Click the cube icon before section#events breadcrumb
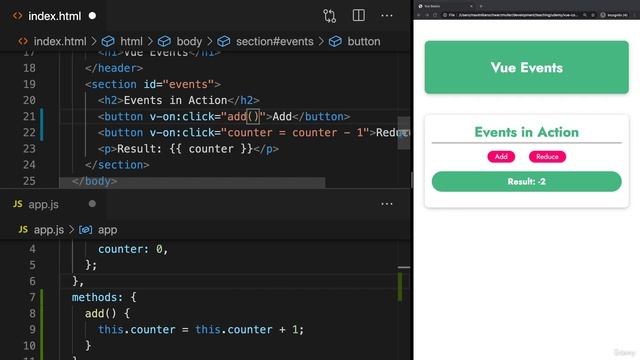This screenshot has width=640, height=360. point(224,41)
